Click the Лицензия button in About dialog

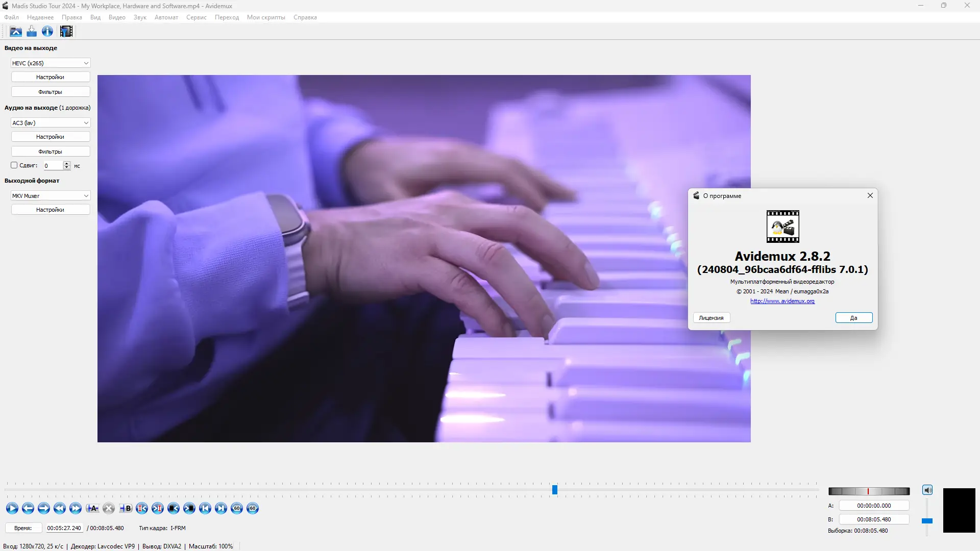(x=711, y=318)
